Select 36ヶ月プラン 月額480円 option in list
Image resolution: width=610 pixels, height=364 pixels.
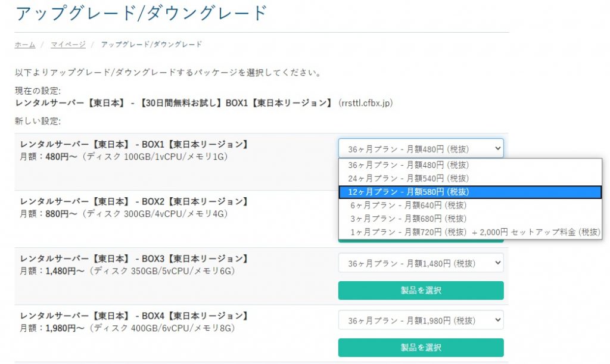pyautogui.click(x=408, y=166)
